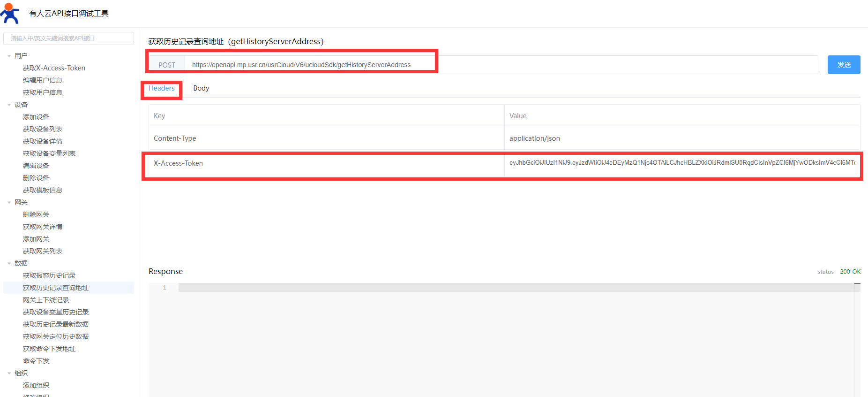Image resolution: width=868 pixels, height=397 pixels.
Task: Click the USR cloud logo icon
Action: (10, 13)
